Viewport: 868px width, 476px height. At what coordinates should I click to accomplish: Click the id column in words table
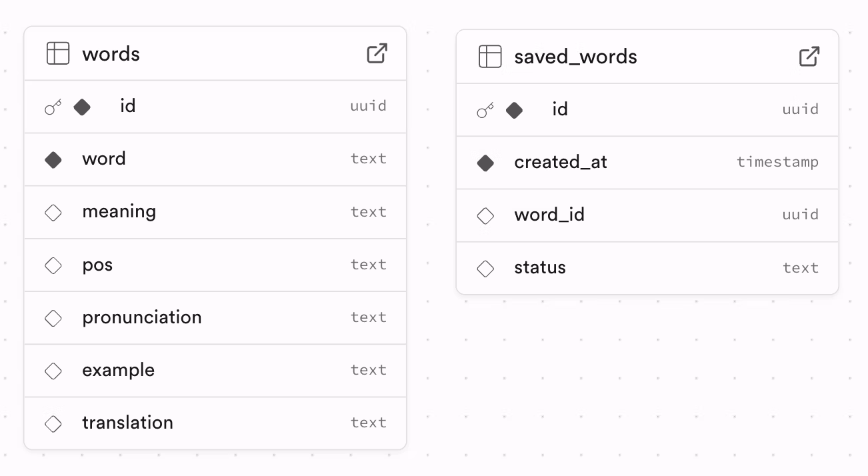[x=128, y=106]
